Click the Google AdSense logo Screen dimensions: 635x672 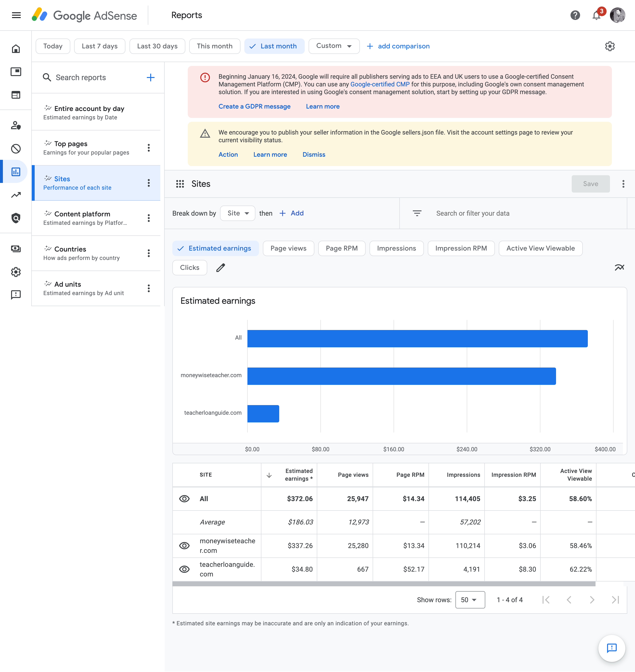[x=84, y=15]
